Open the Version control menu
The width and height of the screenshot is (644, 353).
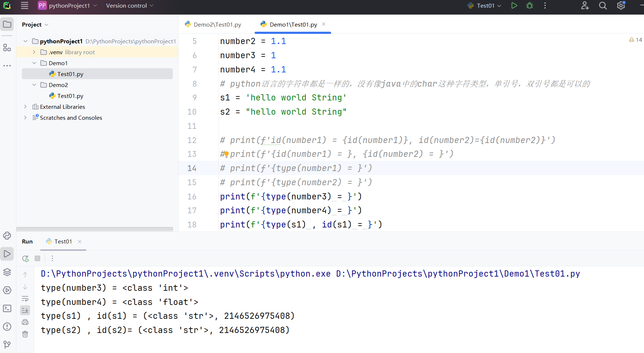(x=127, y=5)
